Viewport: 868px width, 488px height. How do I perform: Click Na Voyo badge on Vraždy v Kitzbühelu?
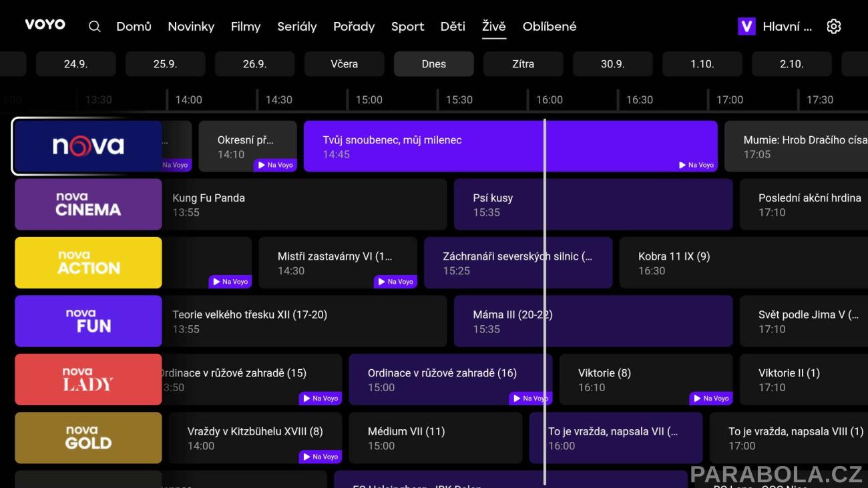(x=320, y=457)
